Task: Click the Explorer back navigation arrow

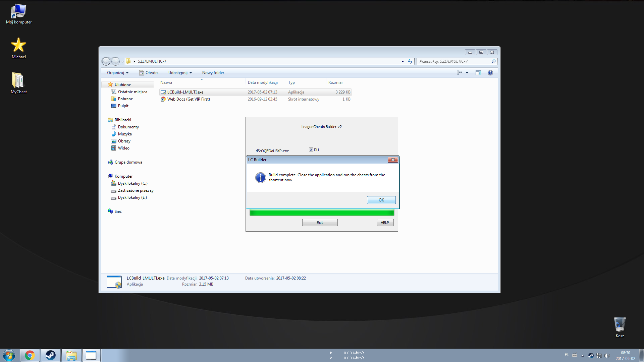Action: 106,61
